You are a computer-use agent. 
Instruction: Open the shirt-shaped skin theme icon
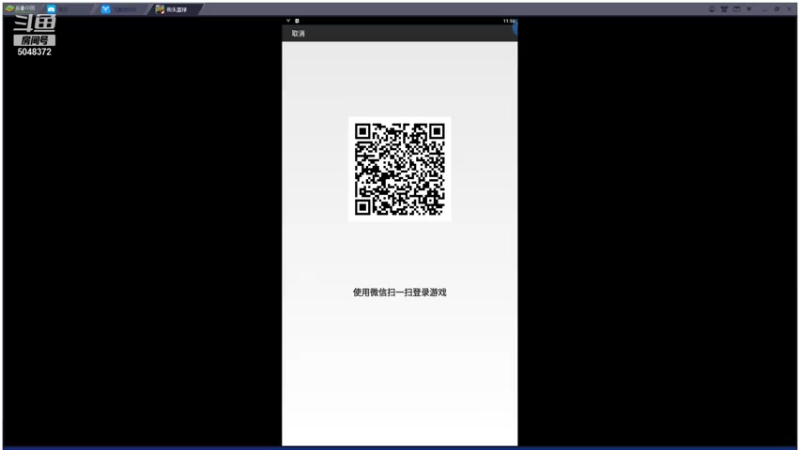pyautogui.click(x=724, y=9)
